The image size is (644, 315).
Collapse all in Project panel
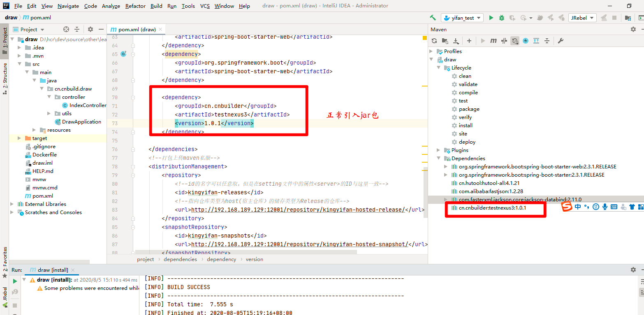pos(77,29)
